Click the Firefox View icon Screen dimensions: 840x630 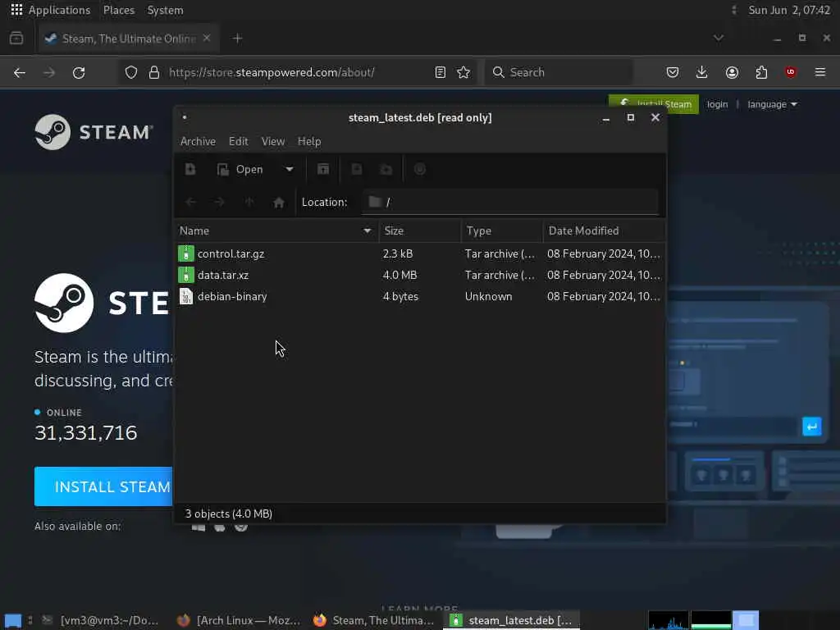pos(16,39)
